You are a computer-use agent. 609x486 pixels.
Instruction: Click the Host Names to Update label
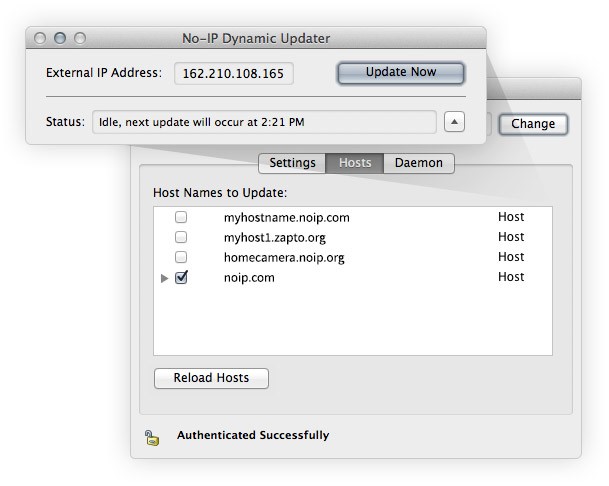[x=220, y=193]
